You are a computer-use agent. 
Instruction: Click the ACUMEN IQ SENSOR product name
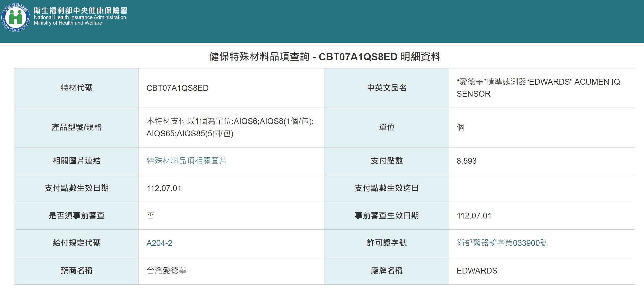[538, 88]
